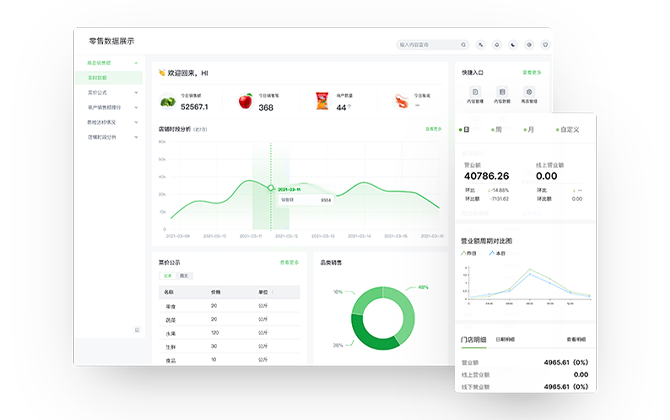Collapse the top sidebar menu group
The image size is (670, 420).
click(x=137, y=62)
